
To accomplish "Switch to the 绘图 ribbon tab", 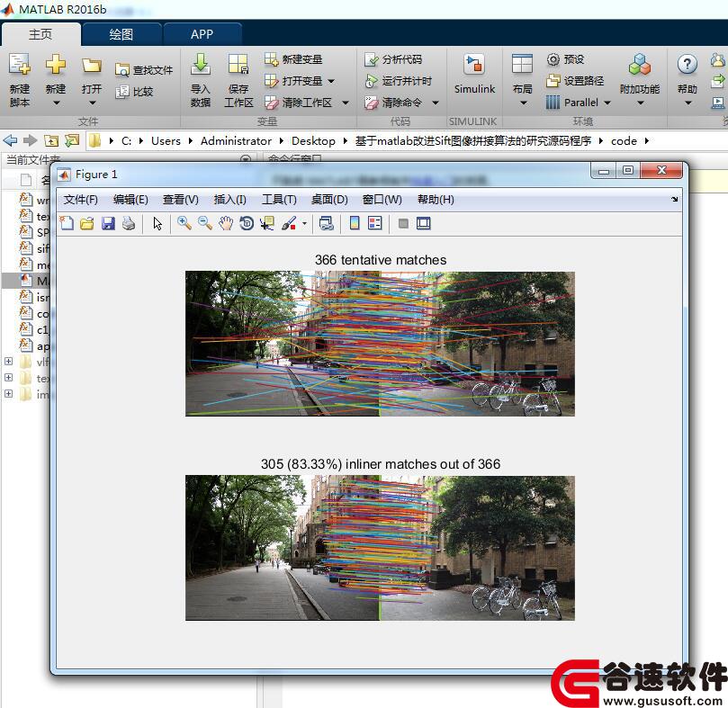I will pos(121,34).
